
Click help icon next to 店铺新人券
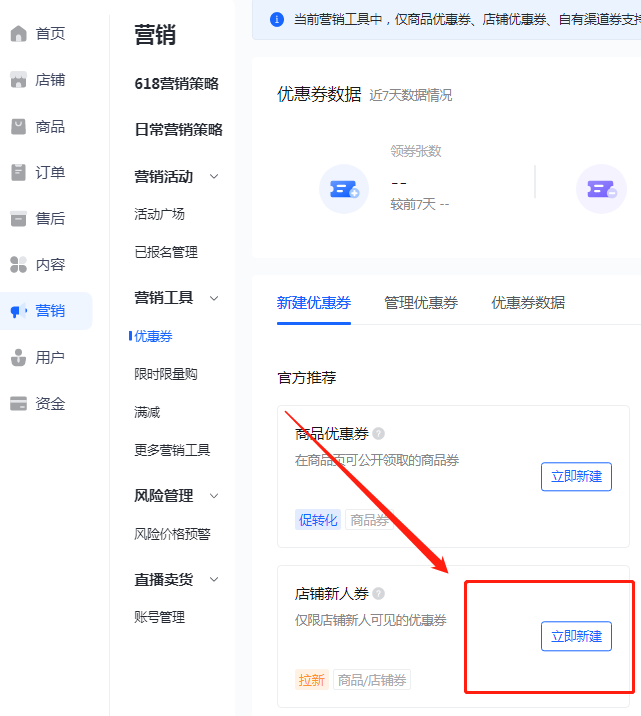coord(378,594)
